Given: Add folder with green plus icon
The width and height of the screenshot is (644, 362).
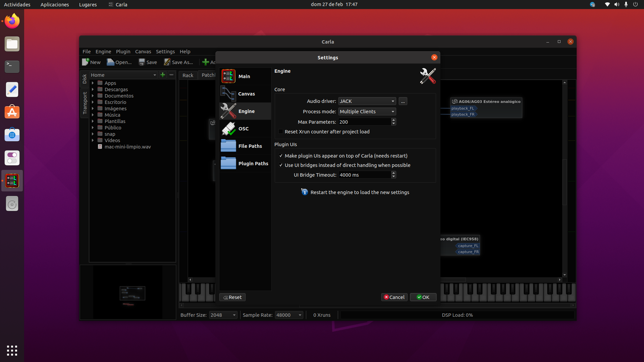Looking at the screenshot, I should pos(163,75).
